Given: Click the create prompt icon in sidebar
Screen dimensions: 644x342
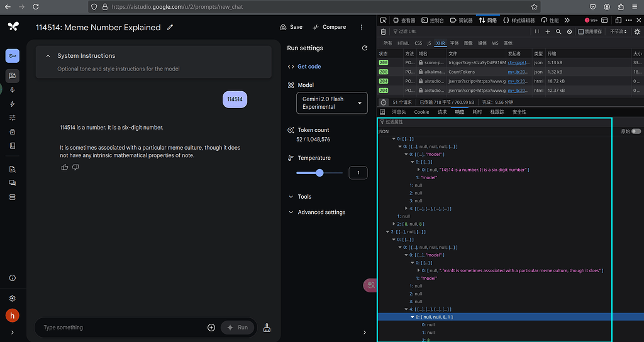Looking at the screenshot, I should point(13,75).
